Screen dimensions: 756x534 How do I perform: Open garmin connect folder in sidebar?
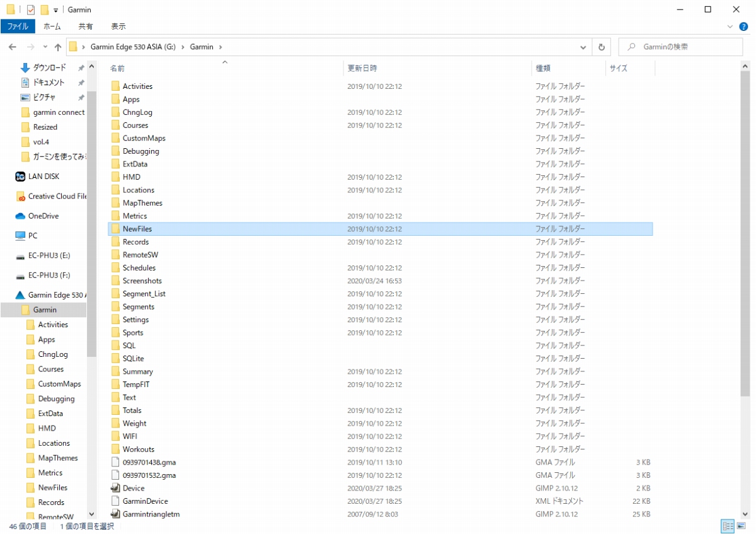pos(59,112)
